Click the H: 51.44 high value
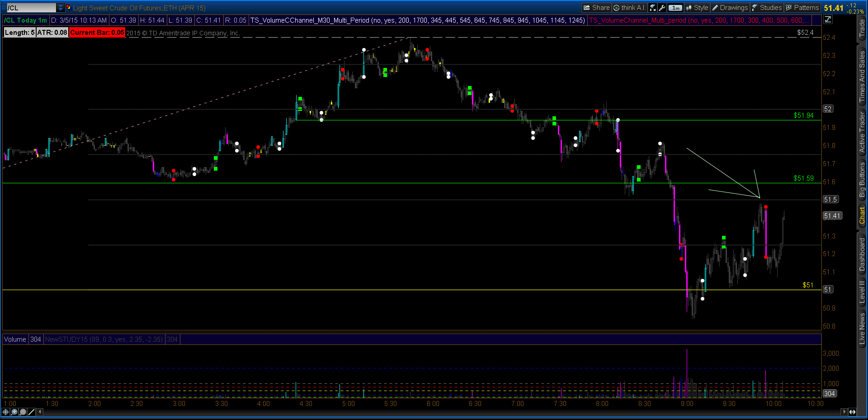 pyautogui.click(x=152, y=20)
